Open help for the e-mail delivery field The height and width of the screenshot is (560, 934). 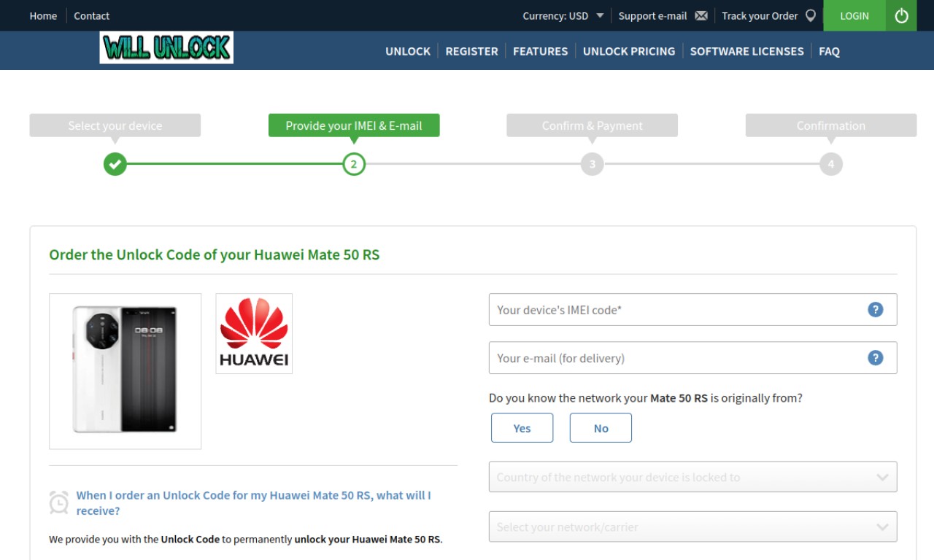(875, 357)
